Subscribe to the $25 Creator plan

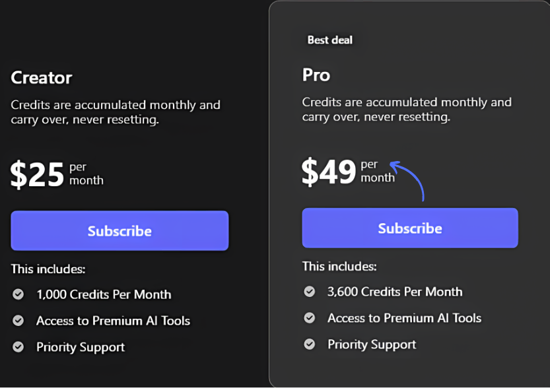[120, 231]
